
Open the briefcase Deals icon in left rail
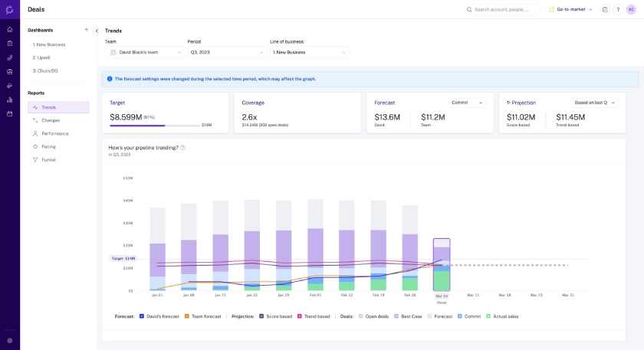[x=10, y=72]
